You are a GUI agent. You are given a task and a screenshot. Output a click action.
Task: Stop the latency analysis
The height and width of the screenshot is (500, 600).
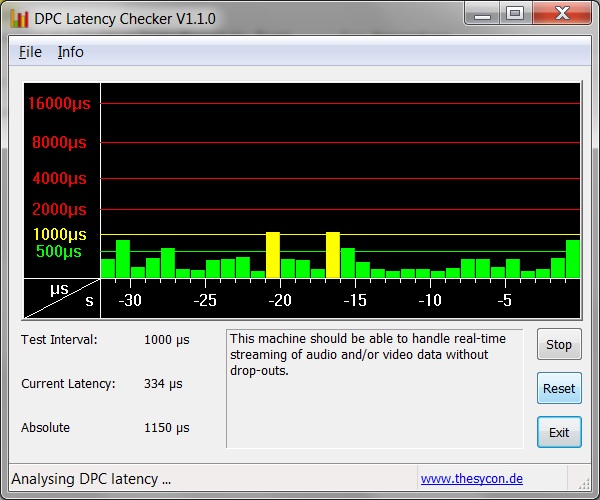(x=559, y=344)
